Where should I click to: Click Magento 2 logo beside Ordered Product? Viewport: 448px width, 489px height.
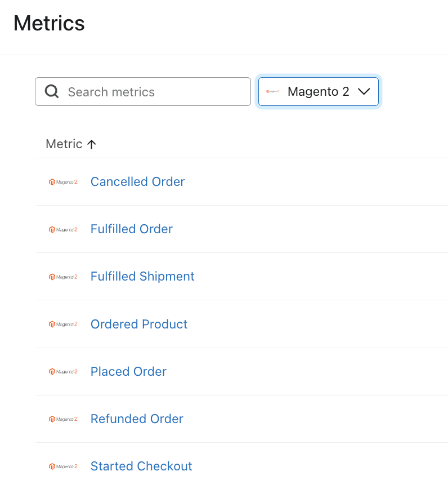[63, 324]
